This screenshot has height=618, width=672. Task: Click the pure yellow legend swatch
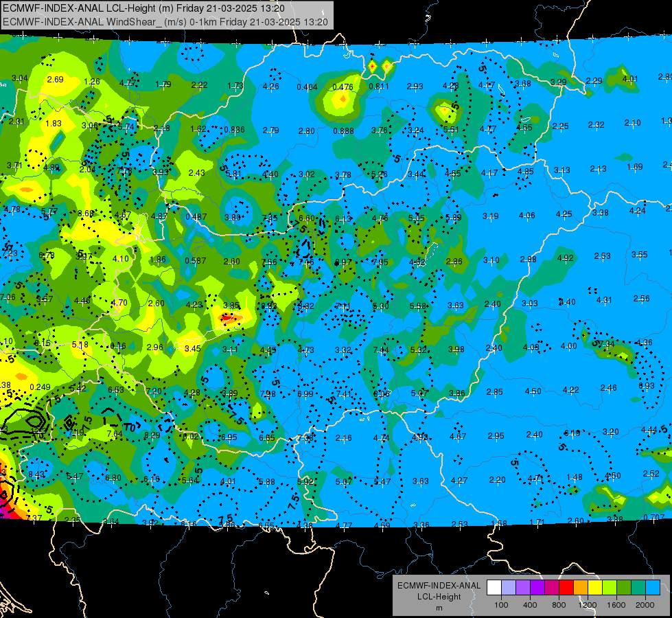coord(595,588)
